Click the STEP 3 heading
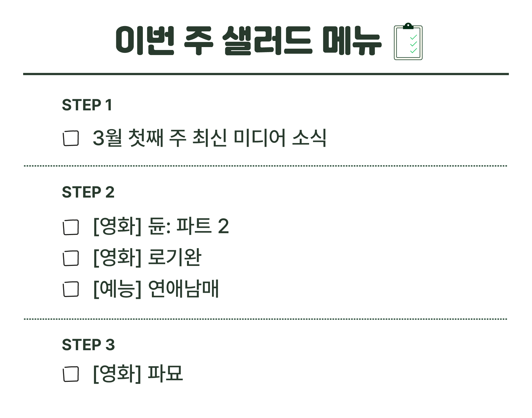 [88, 345]
